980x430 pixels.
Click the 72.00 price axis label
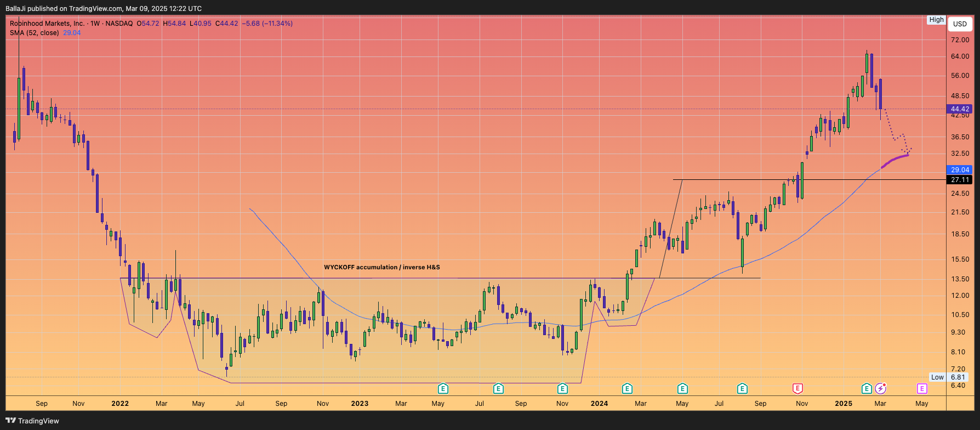[x=960, y=40]
